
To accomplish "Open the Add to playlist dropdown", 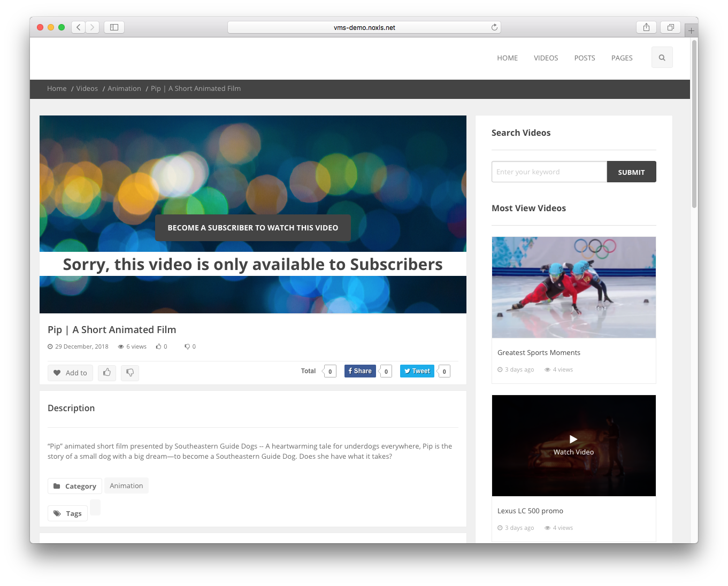I will 70,373.
